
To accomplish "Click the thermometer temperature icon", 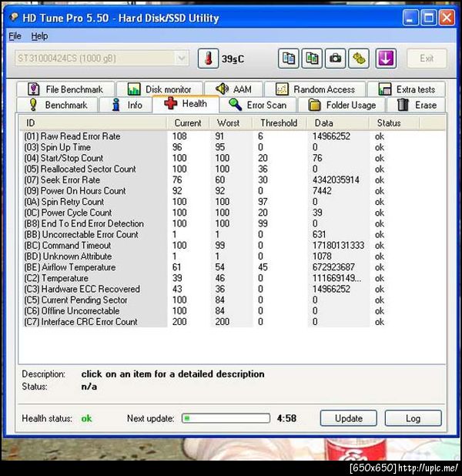I will pos(208,59).
